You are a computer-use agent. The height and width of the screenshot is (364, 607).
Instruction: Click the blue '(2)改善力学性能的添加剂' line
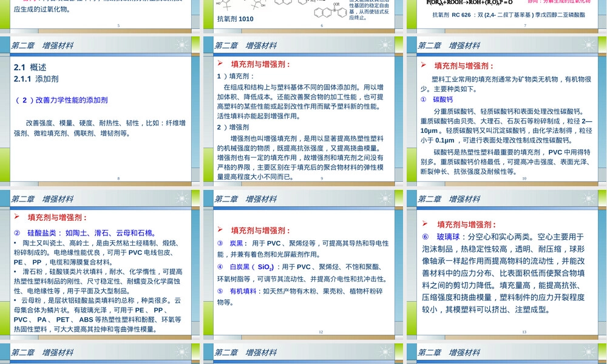point(61,100)
